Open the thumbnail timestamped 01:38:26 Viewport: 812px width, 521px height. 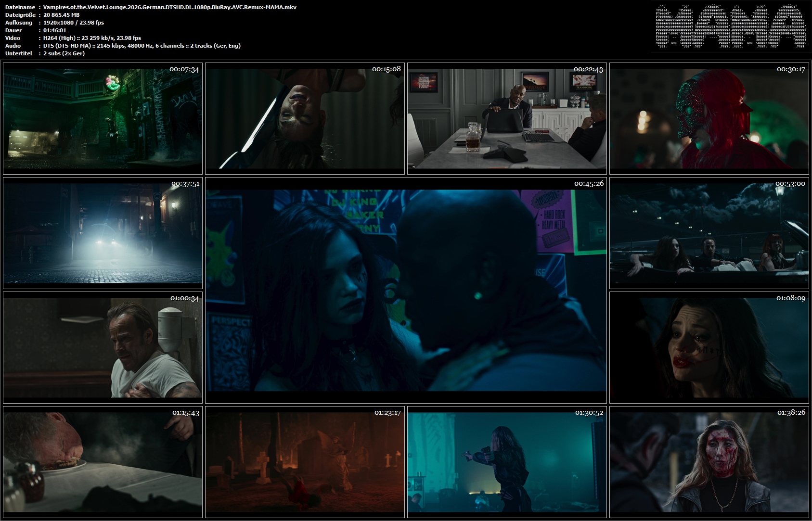click(709, 462)
